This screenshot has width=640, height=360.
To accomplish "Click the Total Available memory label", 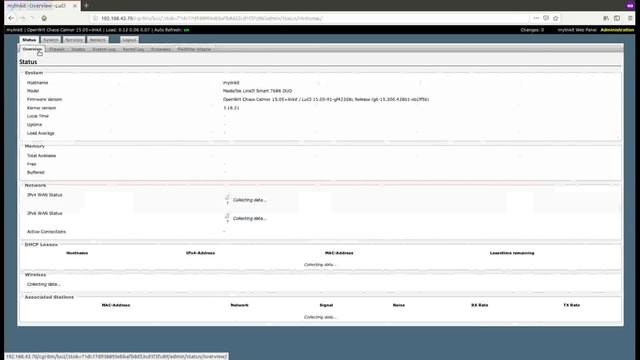I will [41, 156].
